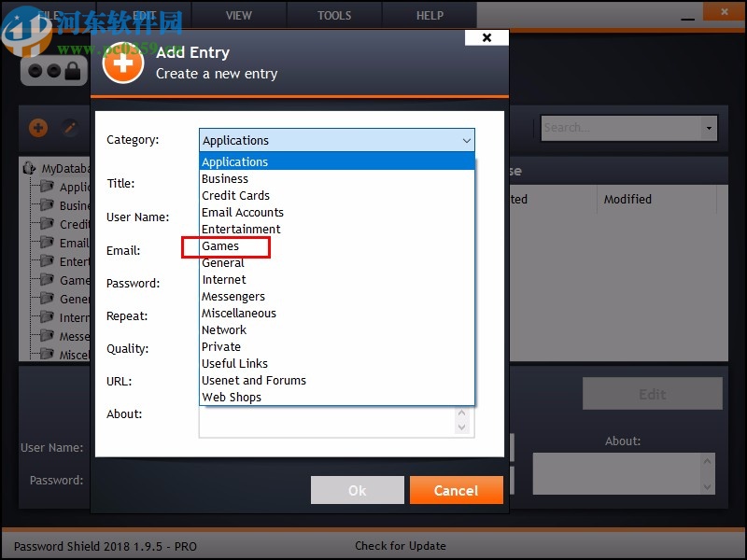The width and height of the screenshot is (747, 560).
Task: Click the General folder icon in tree
Action: coord(47,298)
